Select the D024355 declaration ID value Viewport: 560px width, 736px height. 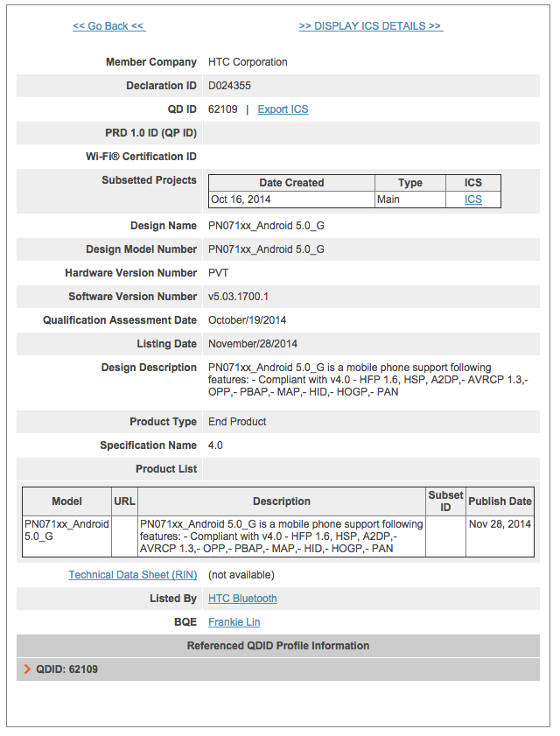(230, 86)
